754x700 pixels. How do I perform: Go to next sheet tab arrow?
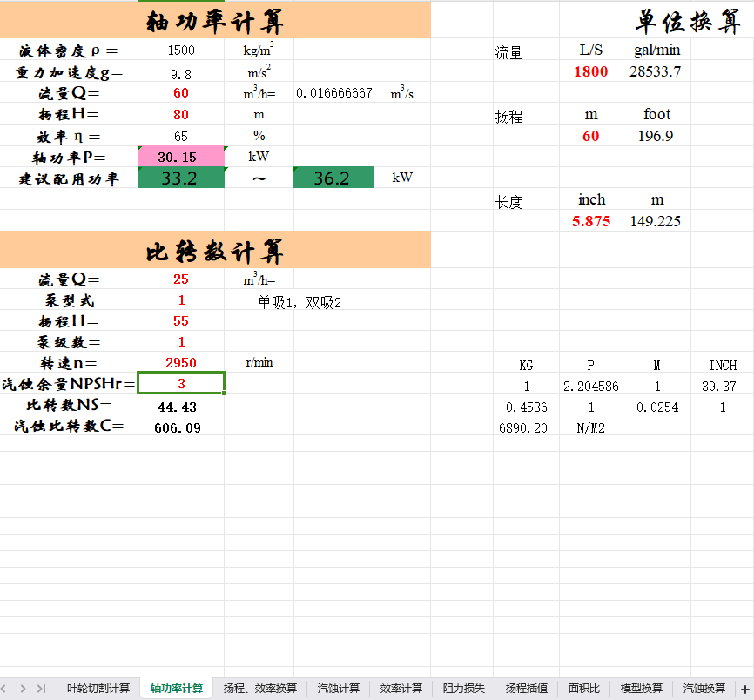[23, 689]
